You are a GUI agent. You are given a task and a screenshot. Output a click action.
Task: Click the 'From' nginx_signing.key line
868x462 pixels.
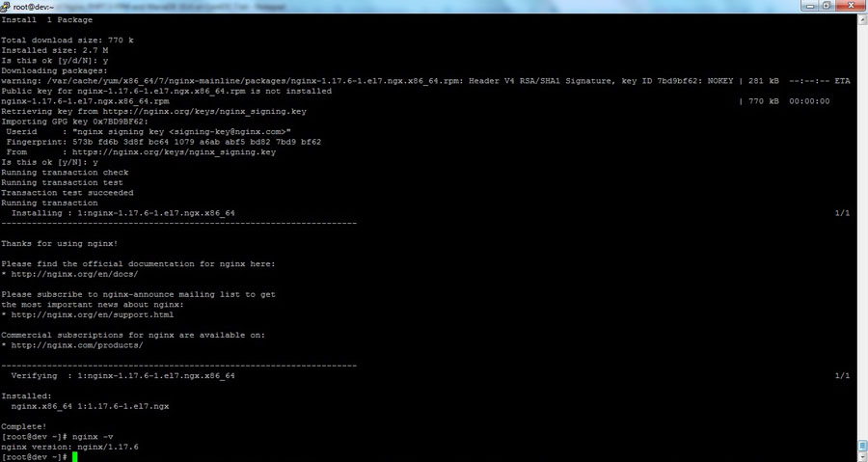pyautogui.click(x=141, y=152)
